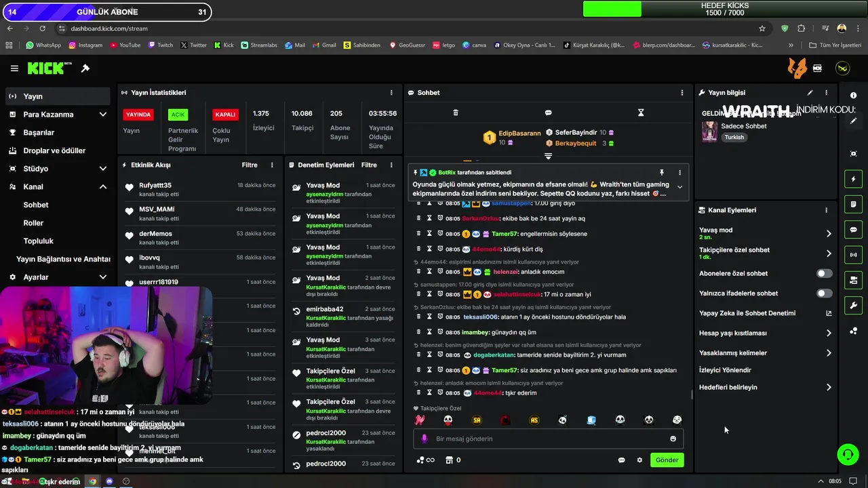This screenshot has width=868, height=488.
Task: Open chat settings with the gear beside Gönder
Action: [639, 460]
